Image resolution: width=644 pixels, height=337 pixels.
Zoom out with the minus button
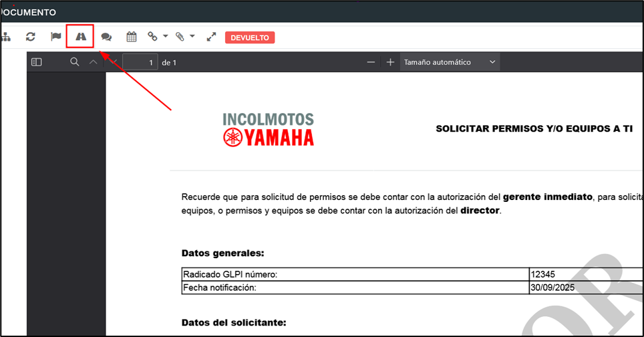(x=371, y=62)
